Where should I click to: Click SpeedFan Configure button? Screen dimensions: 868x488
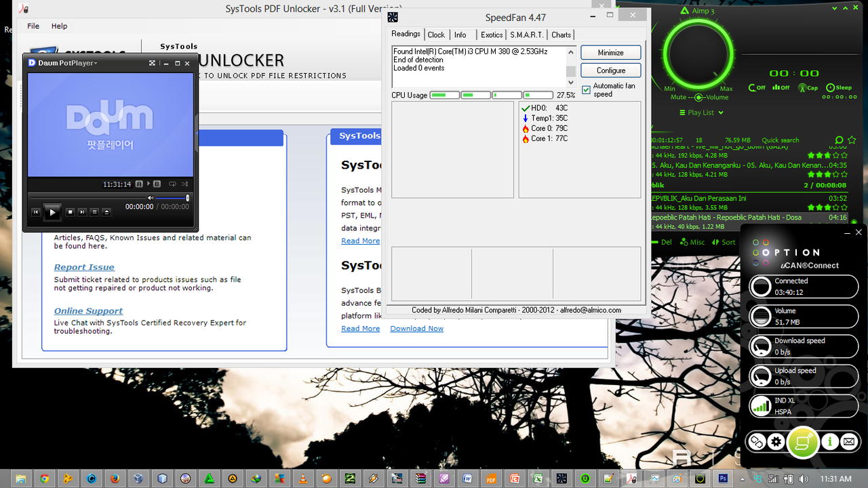[611, 70]
